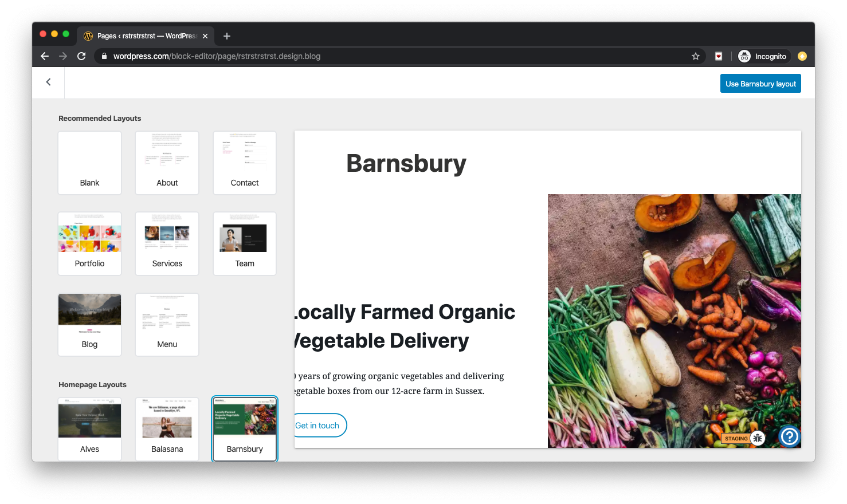
Task: Choose the Balasana homepage layout
Action: click(167, 429)
